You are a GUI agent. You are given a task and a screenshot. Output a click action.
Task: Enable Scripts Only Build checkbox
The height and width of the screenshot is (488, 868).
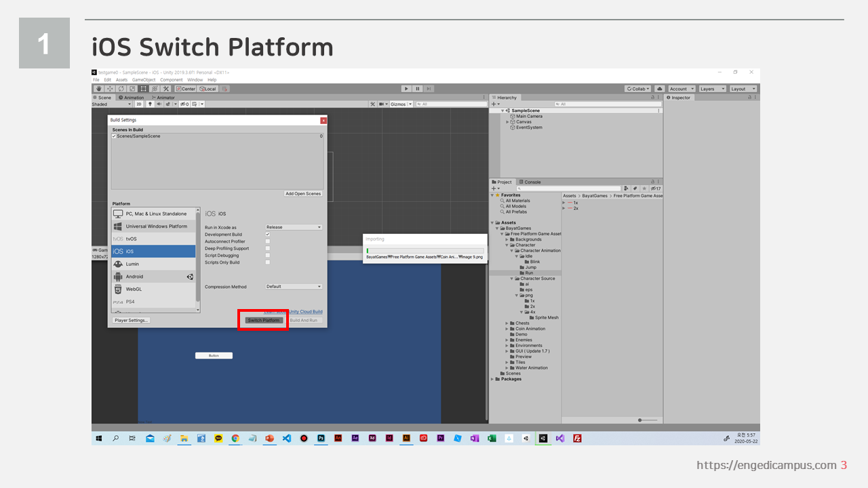[x=268, y=262]
